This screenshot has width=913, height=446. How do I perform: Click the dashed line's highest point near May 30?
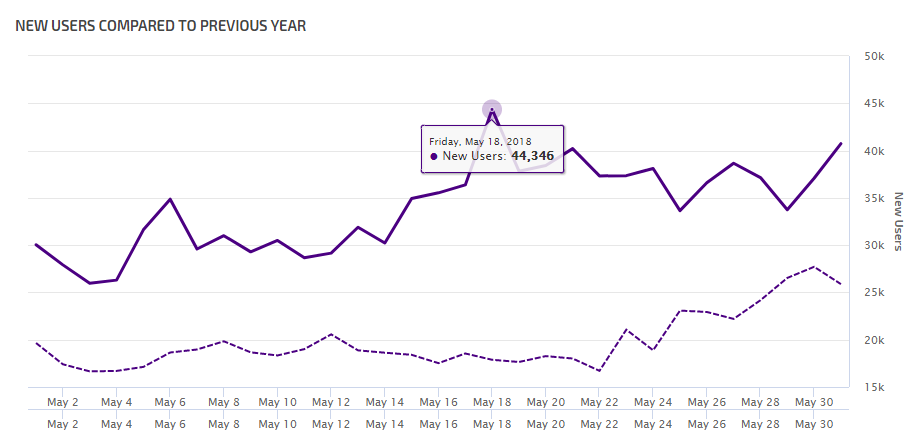814,267
